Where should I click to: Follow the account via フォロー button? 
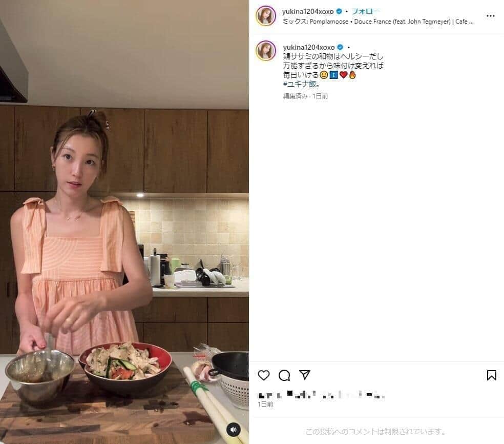pos(366,11)
